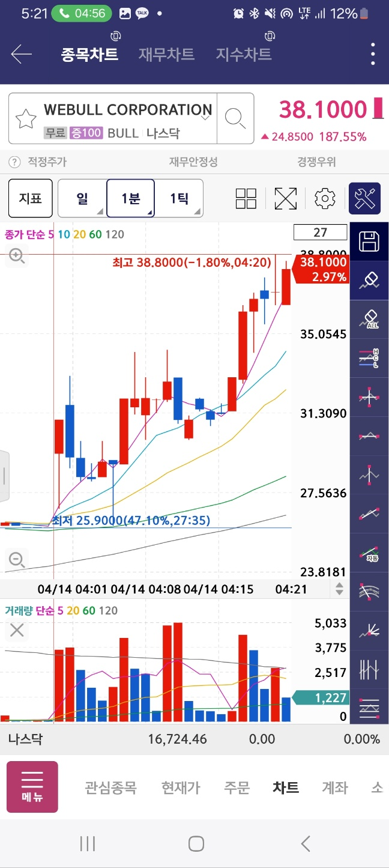This screenshot has width=389, height=868.
Task: Select the High-Close-Low lines tool
Action: (369, 359)
